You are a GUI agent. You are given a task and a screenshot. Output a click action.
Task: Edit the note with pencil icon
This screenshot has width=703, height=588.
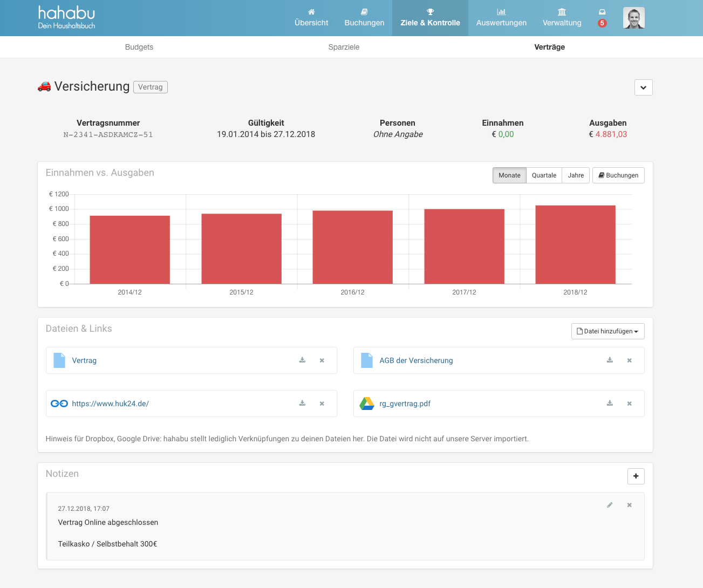pos(610,505)
